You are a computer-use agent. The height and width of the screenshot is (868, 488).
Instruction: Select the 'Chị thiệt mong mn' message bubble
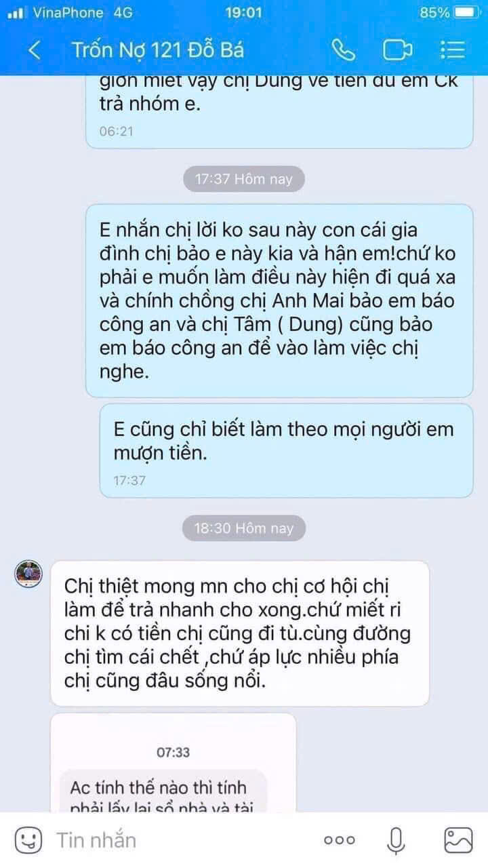tap(240, 623)
